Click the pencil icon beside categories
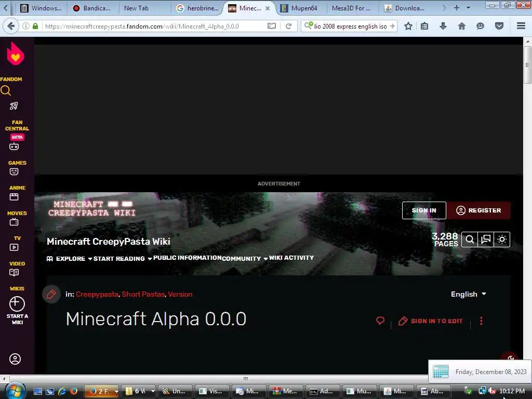 pos(51,294)
